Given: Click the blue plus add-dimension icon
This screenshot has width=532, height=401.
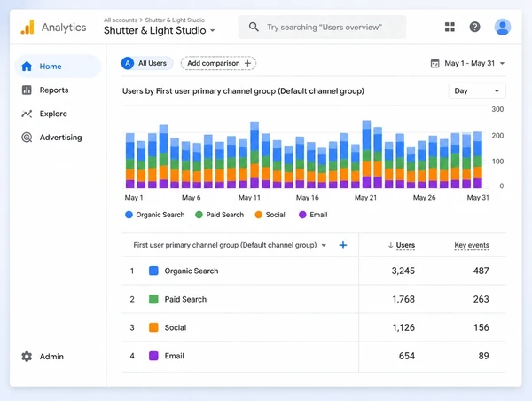Looking at the screenshot, I should pos(343,245).
